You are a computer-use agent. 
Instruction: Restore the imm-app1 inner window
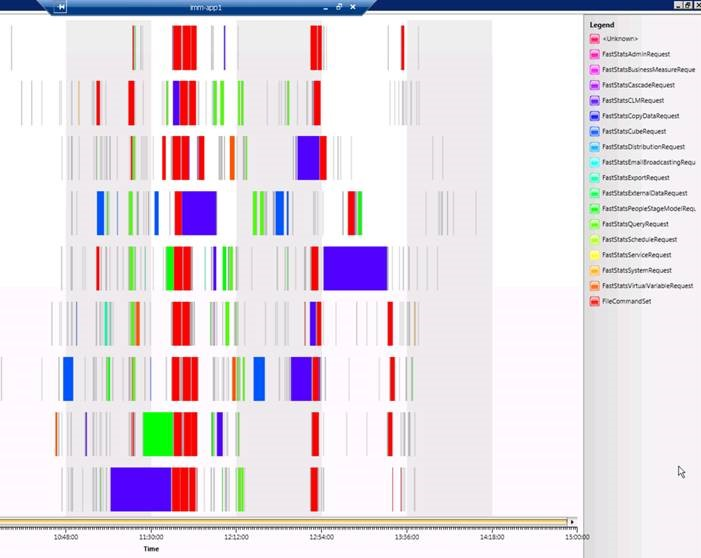point(339,7)
